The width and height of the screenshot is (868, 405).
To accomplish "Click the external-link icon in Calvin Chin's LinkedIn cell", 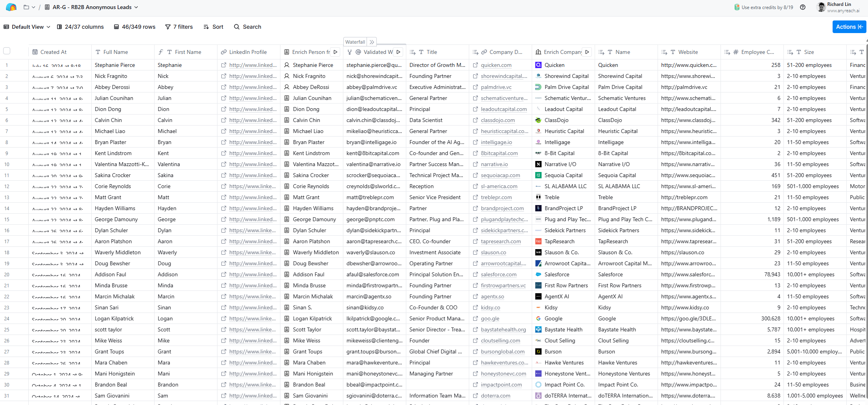I will [224, 120].
